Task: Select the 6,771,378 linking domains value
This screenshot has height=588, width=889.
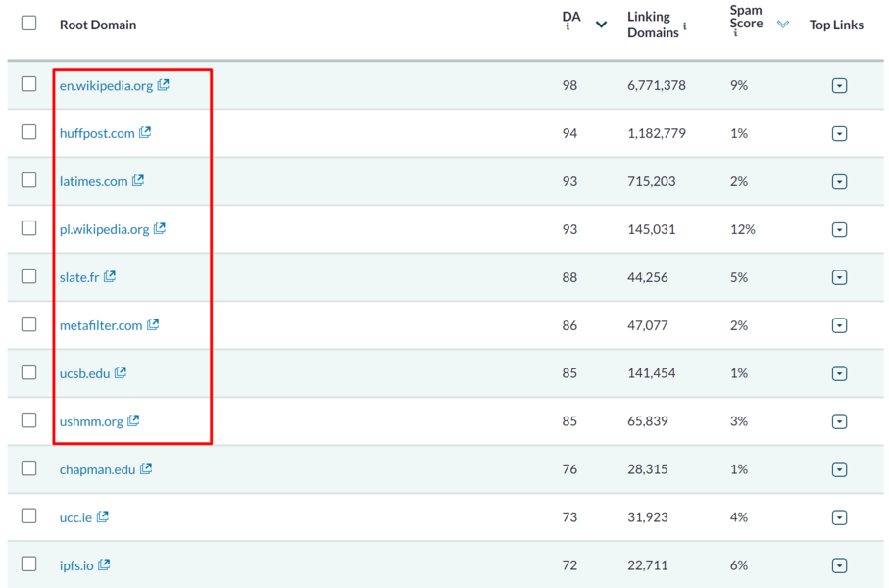Action: (x=657, y=85)
